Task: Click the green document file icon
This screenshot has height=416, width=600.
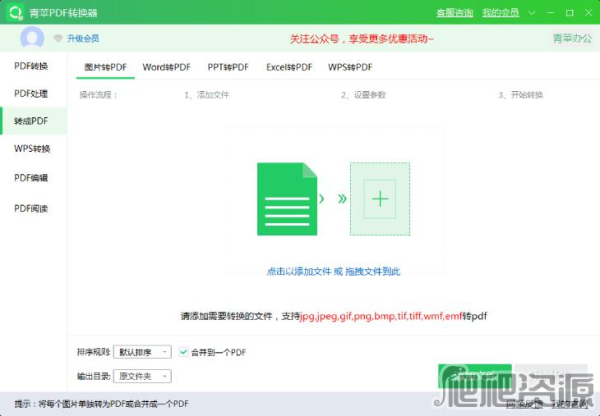Action: (x=287, y=199)
